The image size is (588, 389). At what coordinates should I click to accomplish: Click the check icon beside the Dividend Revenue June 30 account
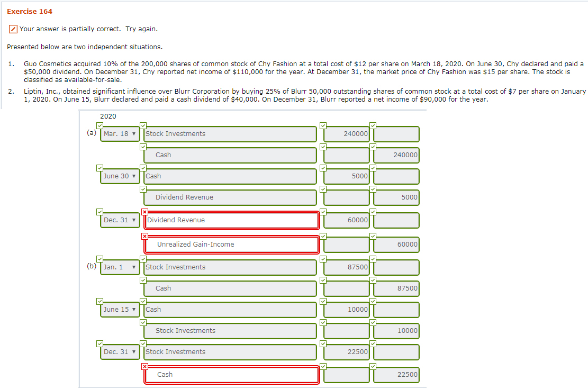(x=143, y=189)
